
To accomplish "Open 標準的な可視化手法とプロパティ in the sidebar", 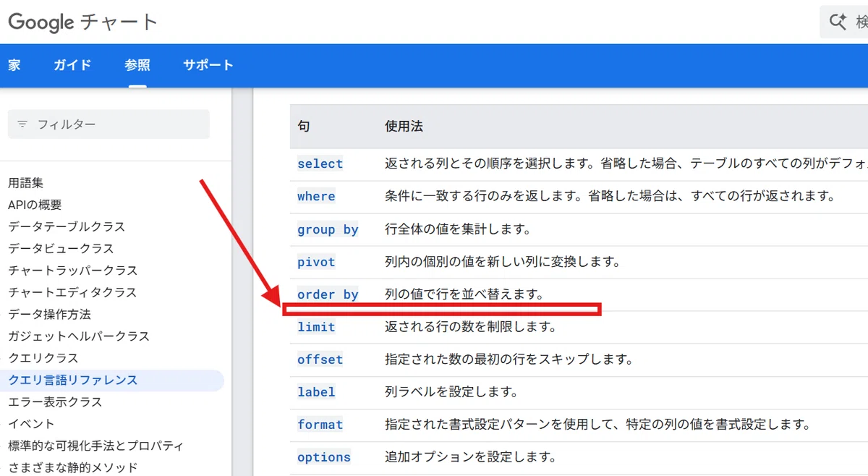I will 95,446.
